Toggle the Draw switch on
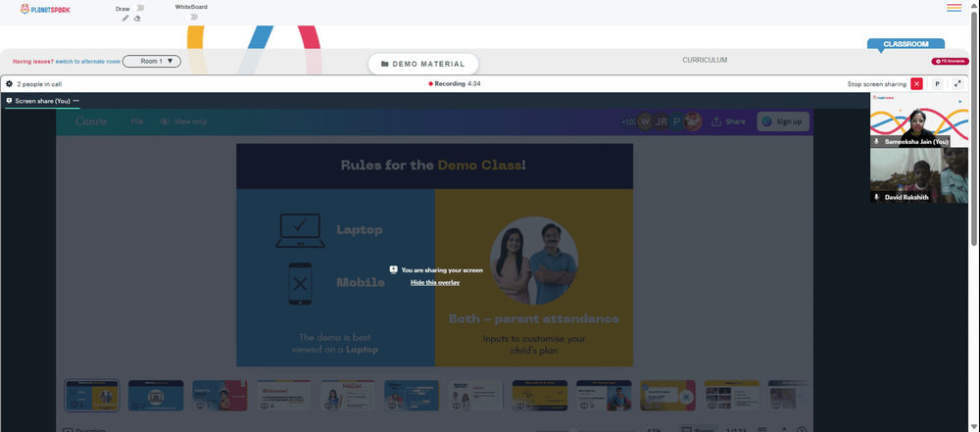 (x=139, y=8)
